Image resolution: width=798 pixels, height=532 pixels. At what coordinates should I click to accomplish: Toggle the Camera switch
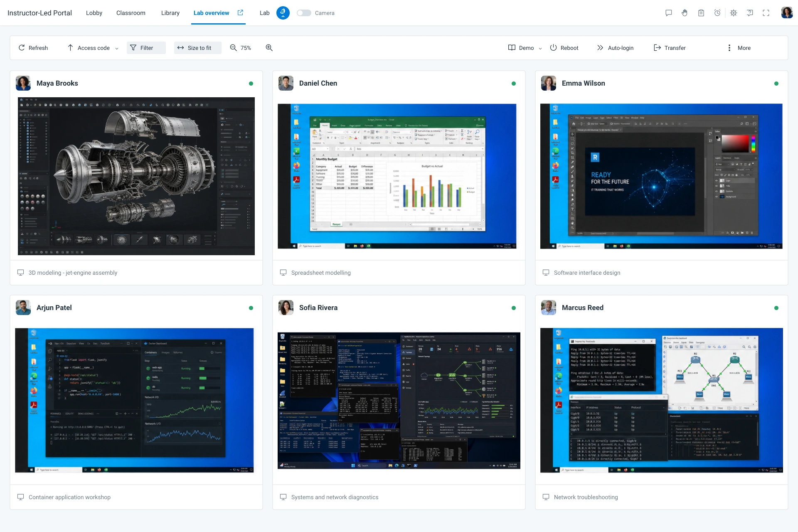304,13
